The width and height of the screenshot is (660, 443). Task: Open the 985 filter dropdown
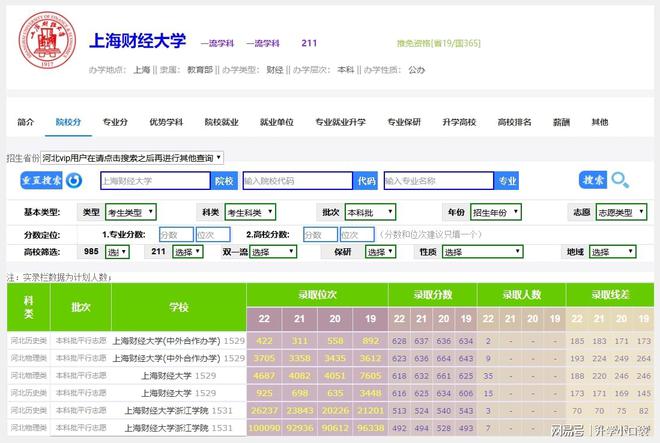pos(117,252)
